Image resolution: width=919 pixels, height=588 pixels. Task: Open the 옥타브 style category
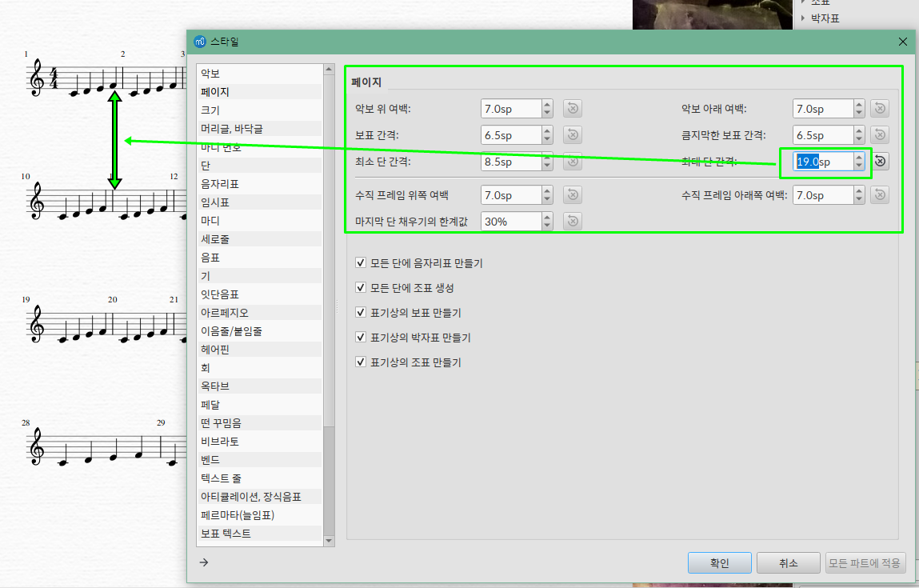260,386
